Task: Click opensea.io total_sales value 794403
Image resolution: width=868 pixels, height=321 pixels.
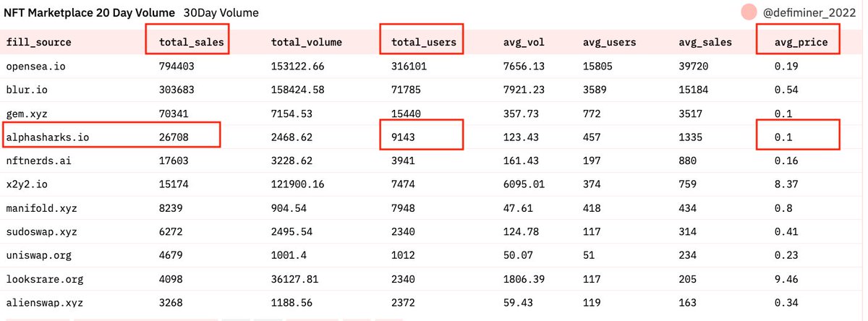Action: 177,67
